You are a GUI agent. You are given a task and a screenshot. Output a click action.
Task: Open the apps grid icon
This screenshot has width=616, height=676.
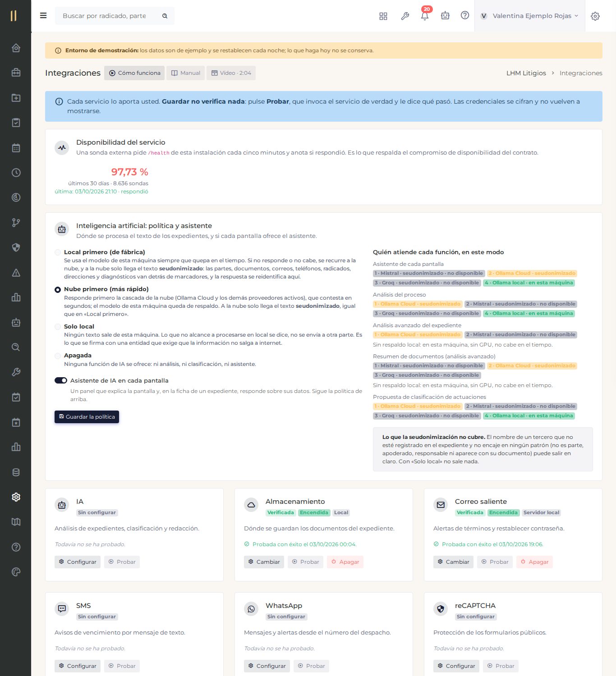[x=383, y=16]
